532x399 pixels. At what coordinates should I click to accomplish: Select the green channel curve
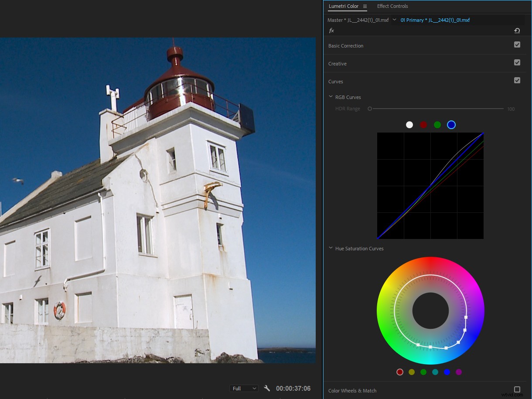click(437, 125)
